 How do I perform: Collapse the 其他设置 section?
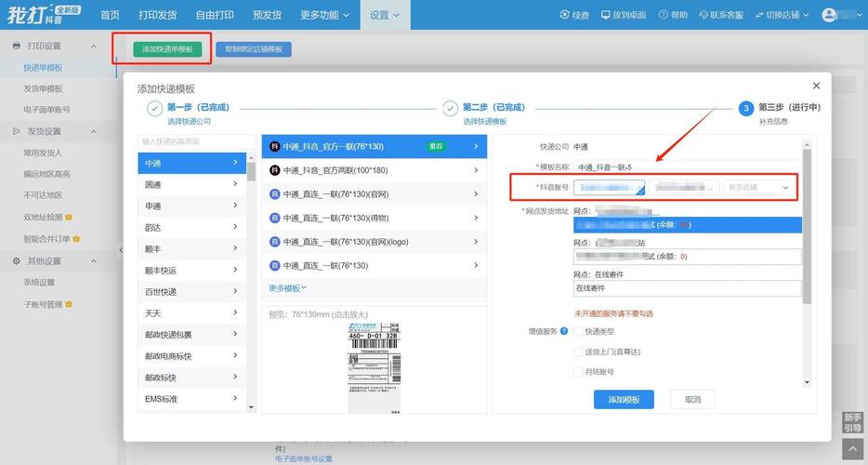[x=94, y=261]
